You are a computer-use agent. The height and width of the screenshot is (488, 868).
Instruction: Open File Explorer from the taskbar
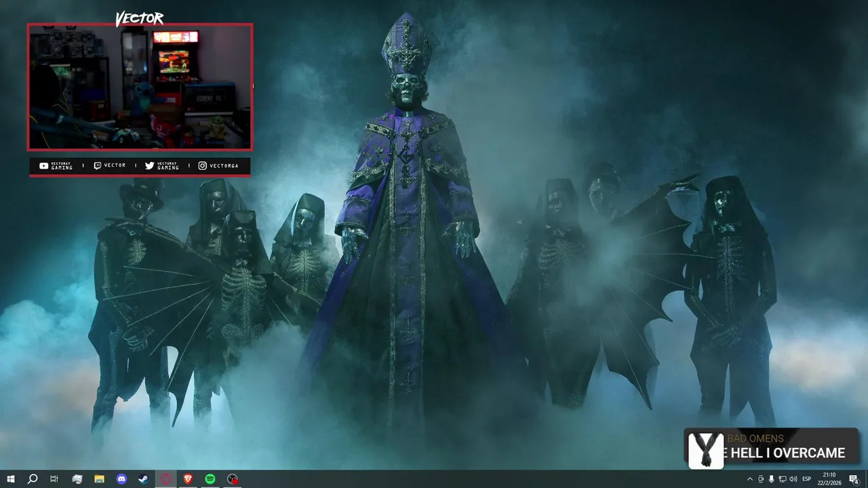click(99, 479)
